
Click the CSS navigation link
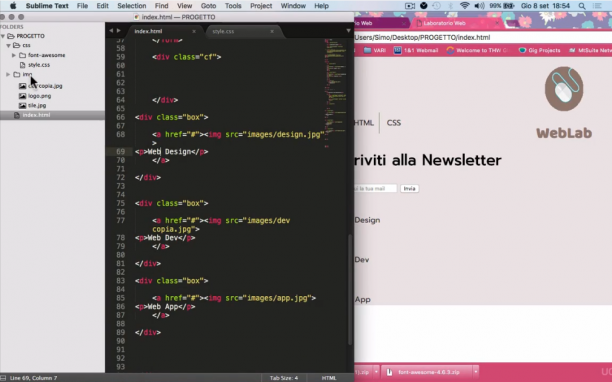coord(393,123)
